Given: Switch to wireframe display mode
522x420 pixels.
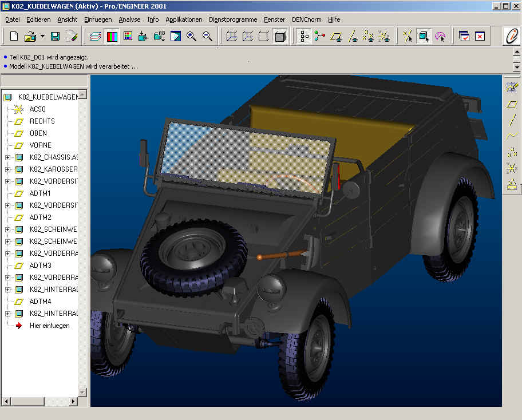Looking at the screenshot, I should 232,36.
